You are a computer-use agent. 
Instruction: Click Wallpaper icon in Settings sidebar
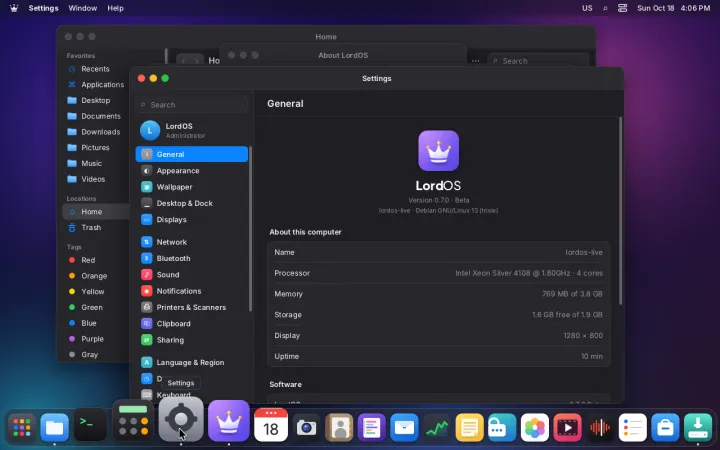tap(146, 187)
